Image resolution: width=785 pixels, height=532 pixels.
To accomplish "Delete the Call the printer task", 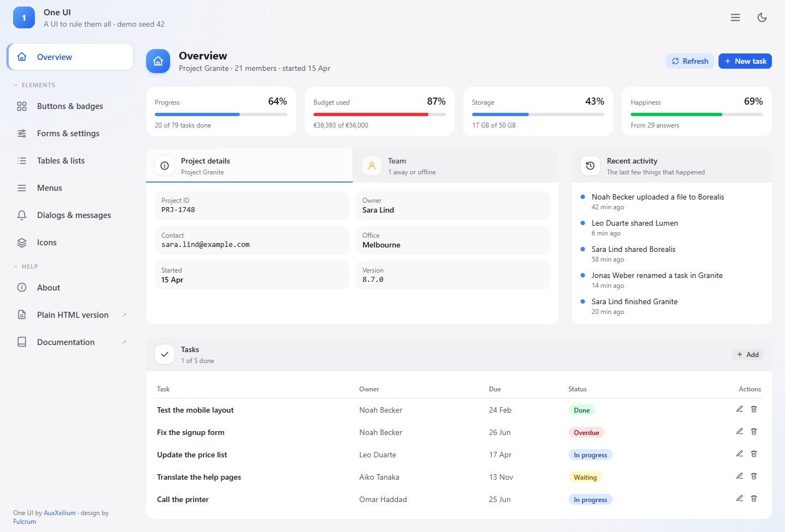I will pos(754,499).
